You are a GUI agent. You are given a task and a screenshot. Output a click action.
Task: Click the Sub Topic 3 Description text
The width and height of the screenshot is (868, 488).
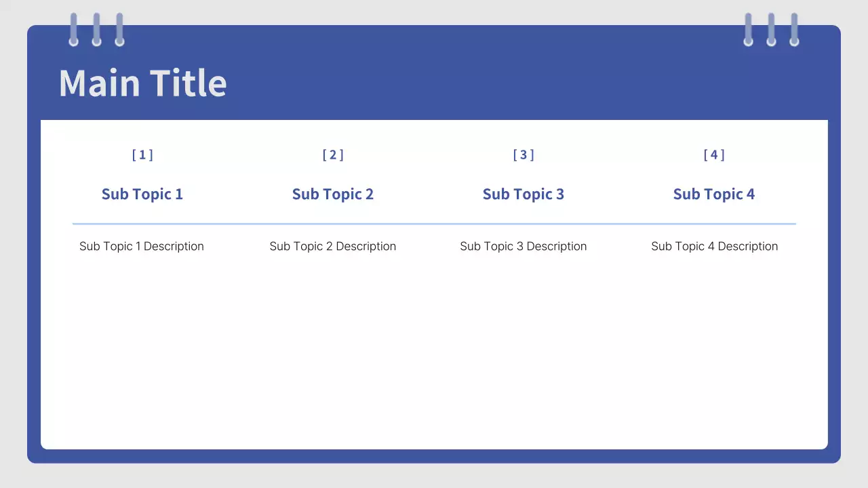click(x=524, y=246)
